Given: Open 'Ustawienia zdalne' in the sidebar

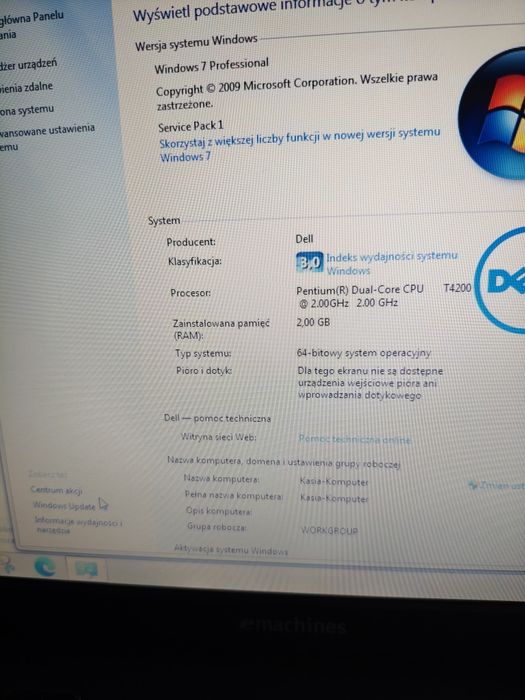Looking at the screenshot, I should 26,87.
